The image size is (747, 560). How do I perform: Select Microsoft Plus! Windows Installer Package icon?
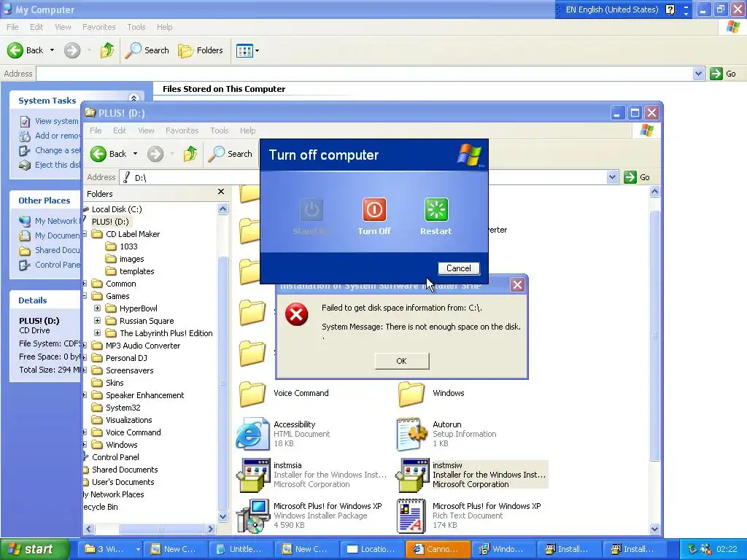pyautogui.click(x=252, y=516)
